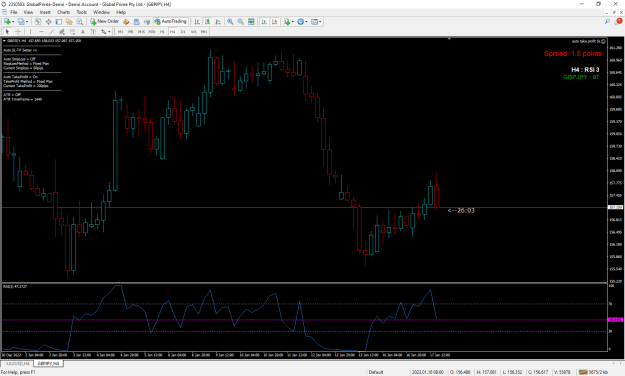Expand the New Chart dropdown arrow

[13, 22]
